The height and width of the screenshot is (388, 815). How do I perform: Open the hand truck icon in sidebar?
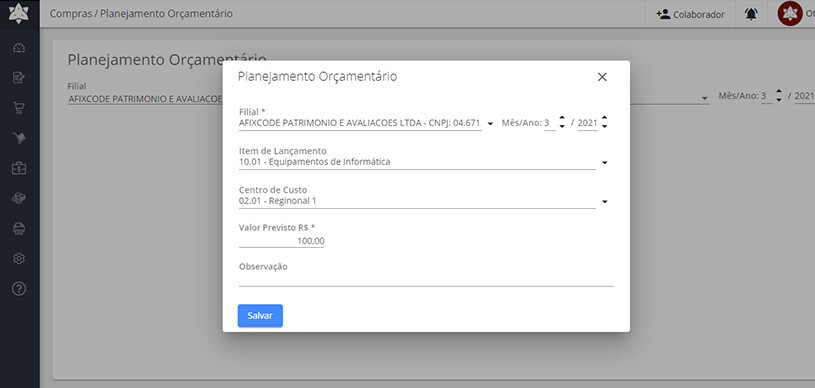(x=19, y=138)
